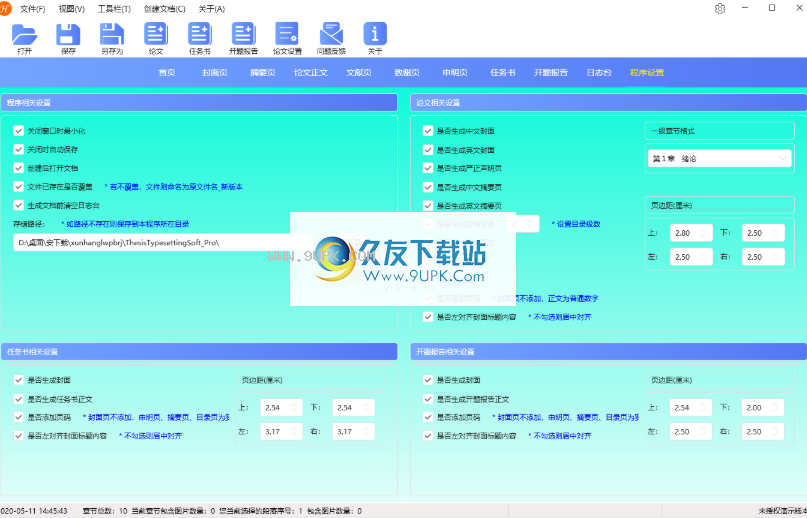Open the 工具栏(T) menu

114,9
